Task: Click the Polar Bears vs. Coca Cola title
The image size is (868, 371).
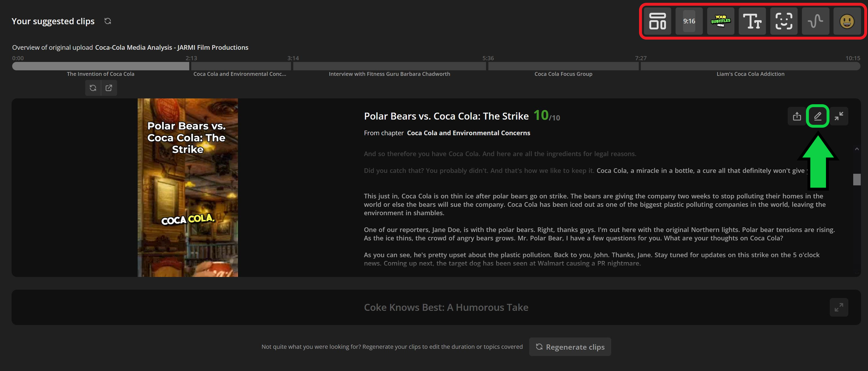Action: (446, 116)
